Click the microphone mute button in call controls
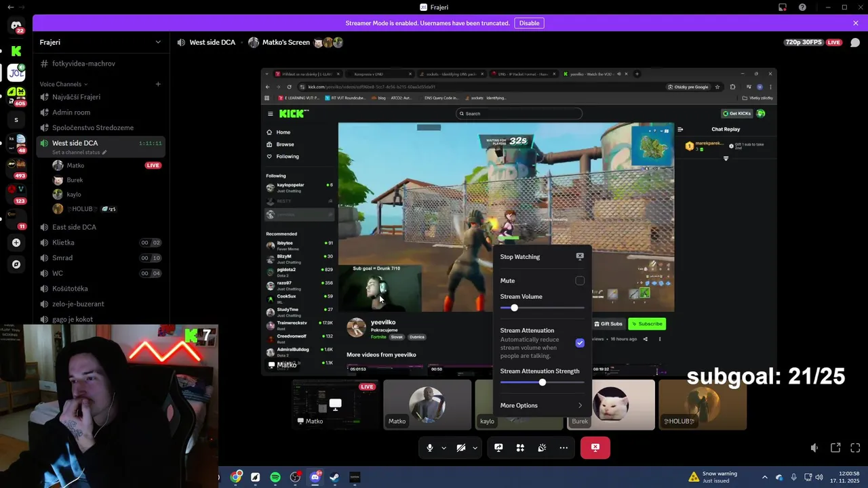 coord(430,448)
